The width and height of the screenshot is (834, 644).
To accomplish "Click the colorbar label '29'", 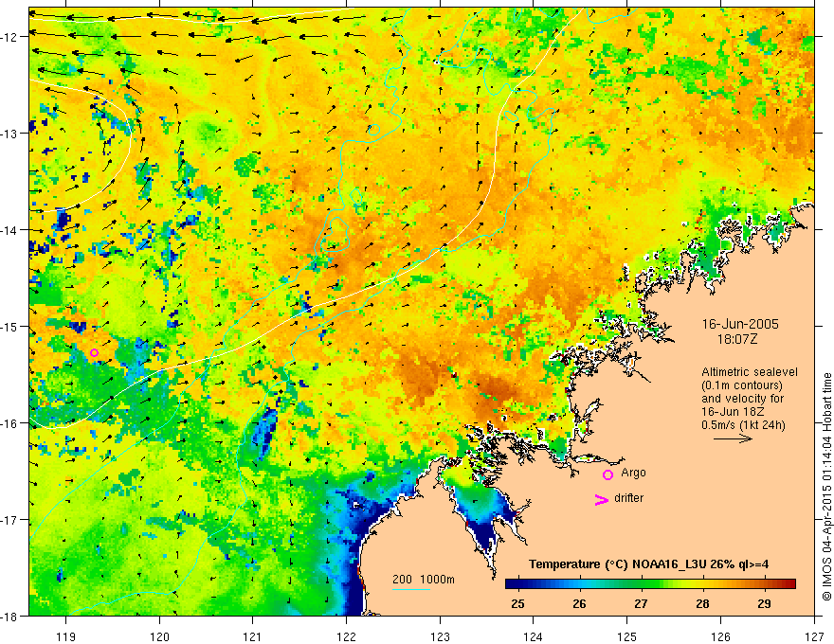I will [x=764, y=603].
